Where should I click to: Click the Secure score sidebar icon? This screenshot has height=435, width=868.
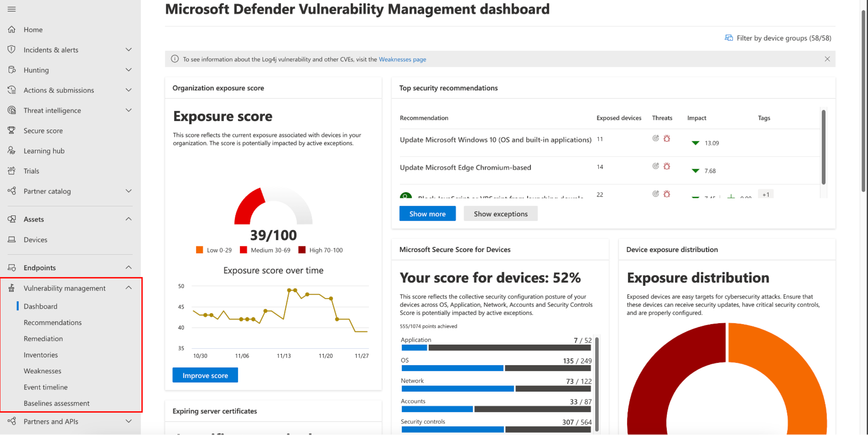point(12,130)
